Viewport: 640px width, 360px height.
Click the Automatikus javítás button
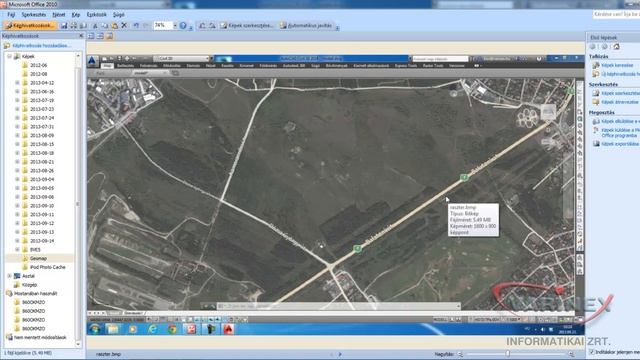point(306,25)
